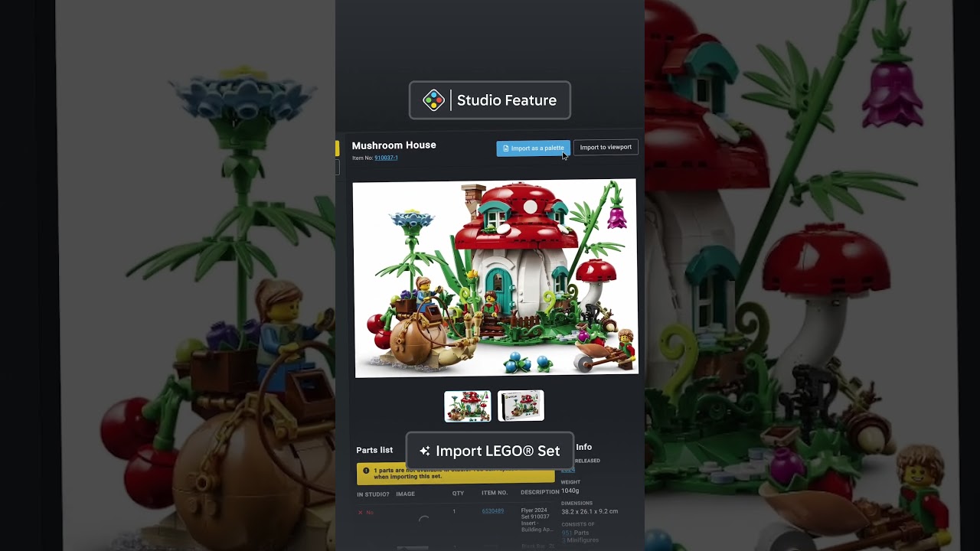Image resolution: width=980 pixels, height=551 pixels.
Task: Click the Studio logo icon in the badge
Action: click(433, 100)
